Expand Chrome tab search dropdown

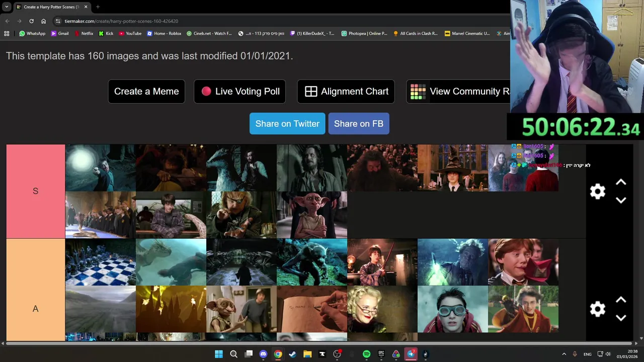point(6,7)
